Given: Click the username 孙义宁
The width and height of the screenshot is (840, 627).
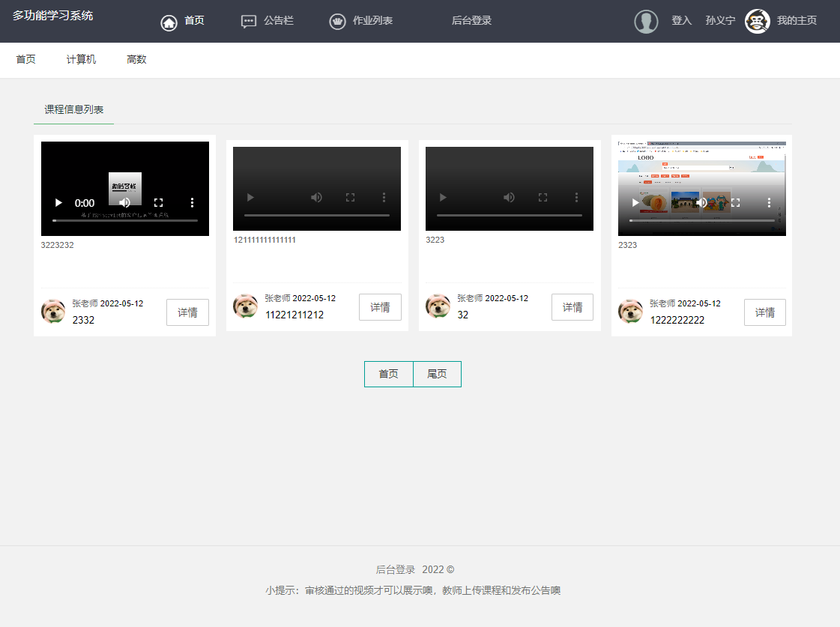Looking at the screenshot, I should pyautogui.click(x=720, y=20).
